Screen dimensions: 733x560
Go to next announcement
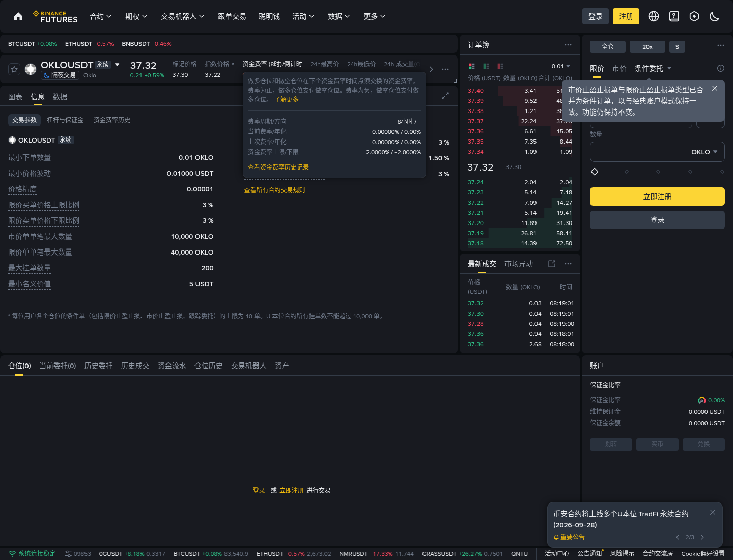702,537
